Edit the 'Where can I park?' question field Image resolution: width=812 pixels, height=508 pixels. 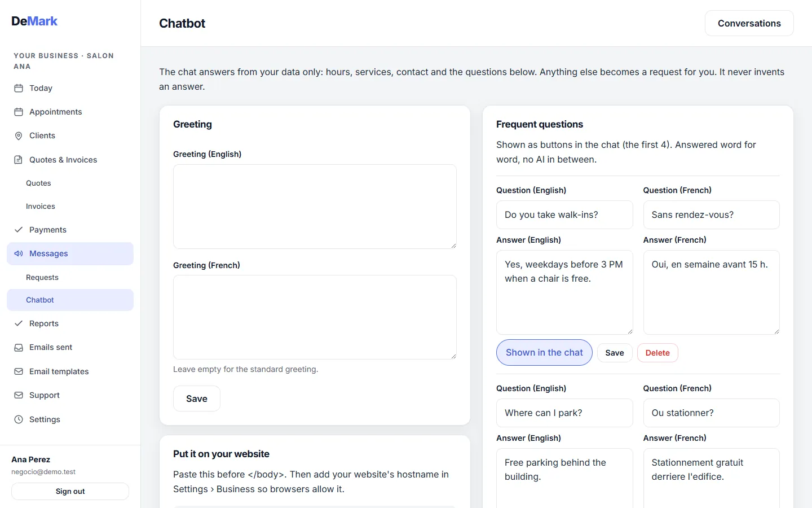pos(564,413)
